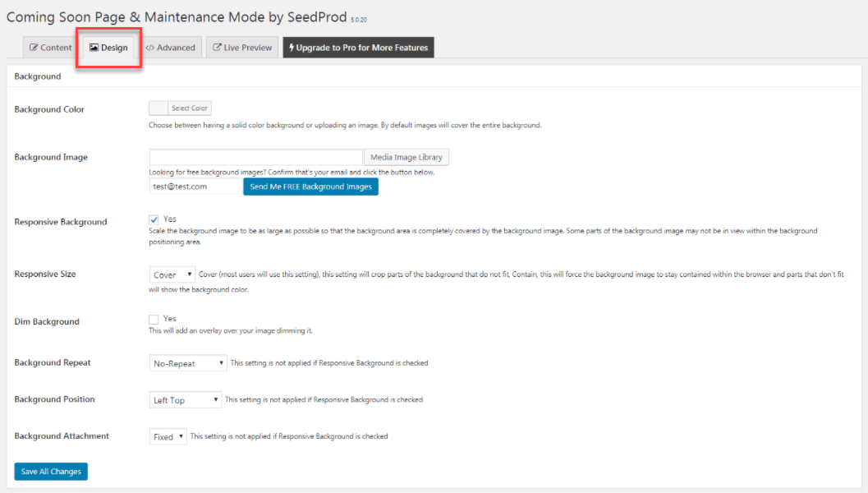This screenshot has height=493, width=868.
Task: Open the Background Repeat No-Repeat dropdown
Action: [188, 363]
